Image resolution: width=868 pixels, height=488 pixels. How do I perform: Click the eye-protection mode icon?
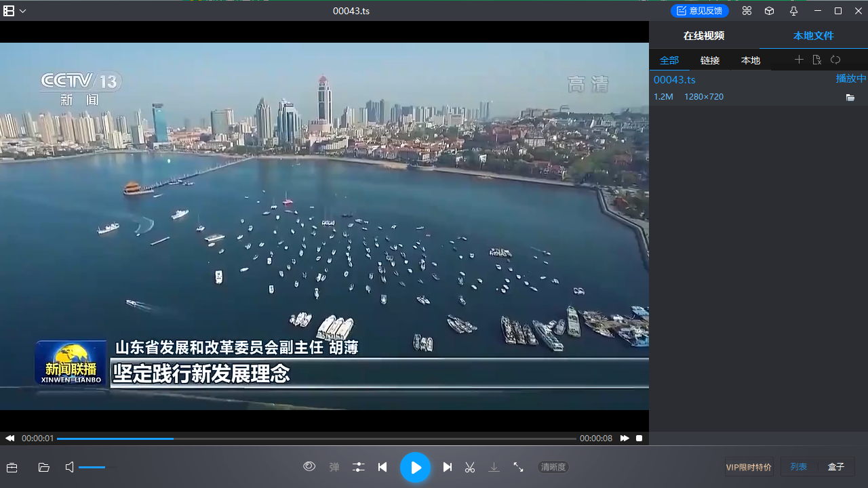coord(309,467)
